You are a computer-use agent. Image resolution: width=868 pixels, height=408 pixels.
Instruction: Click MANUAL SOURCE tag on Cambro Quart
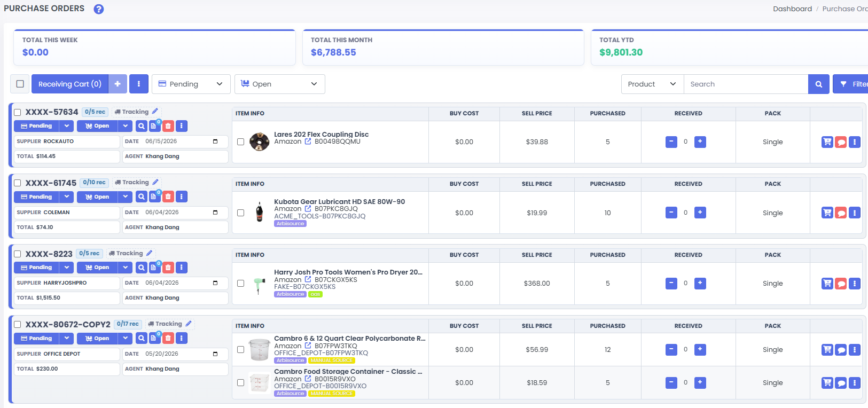point(332,360)
